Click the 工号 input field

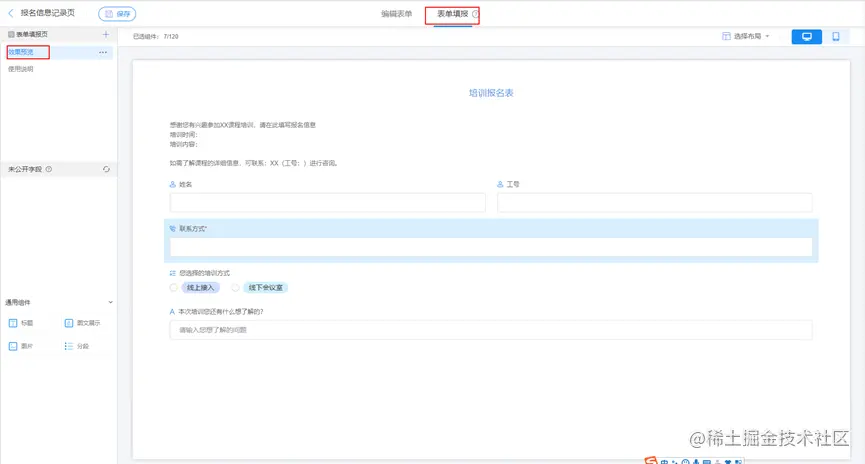654,202
